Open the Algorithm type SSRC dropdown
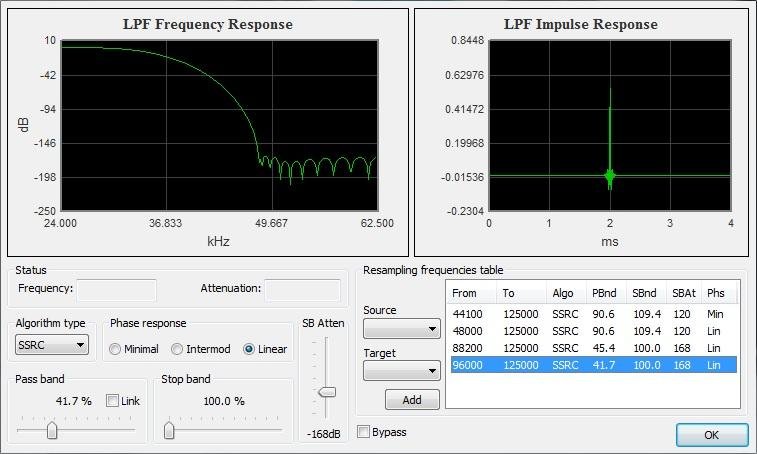 [x=52, y=345]
